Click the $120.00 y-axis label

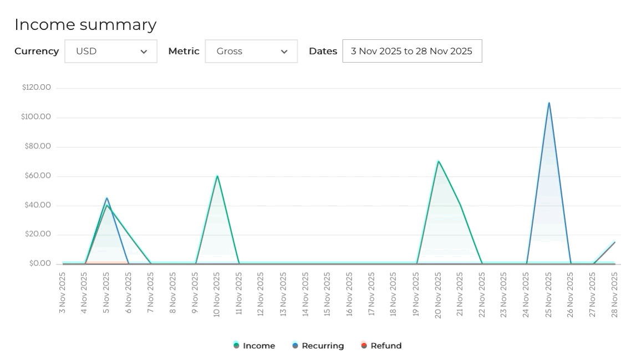click(37, 88)
